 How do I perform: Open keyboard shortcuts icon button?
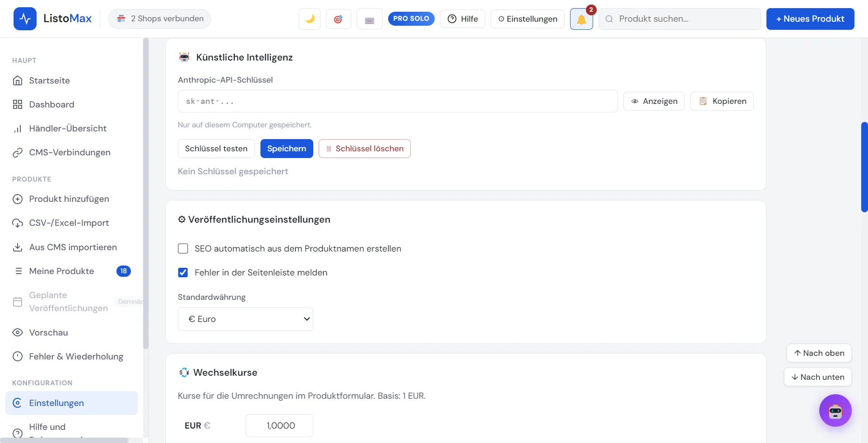point(370,19)
